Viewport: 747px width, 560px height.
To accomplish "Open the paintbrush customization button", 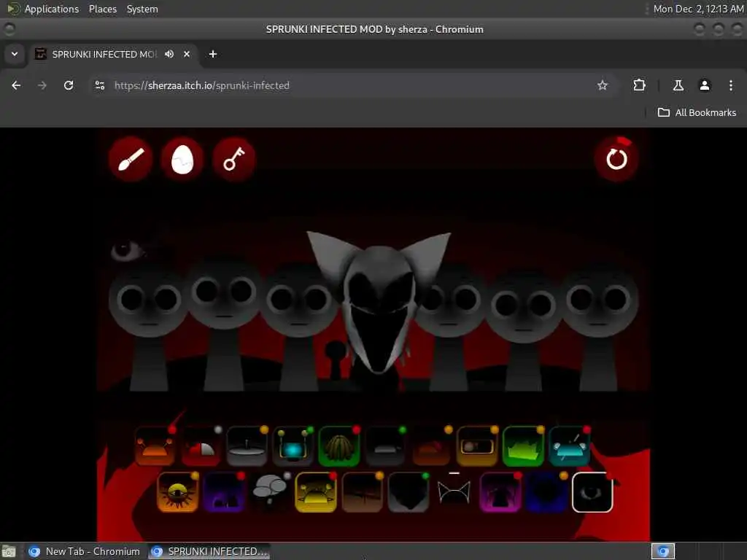I will tap(131, 159).
